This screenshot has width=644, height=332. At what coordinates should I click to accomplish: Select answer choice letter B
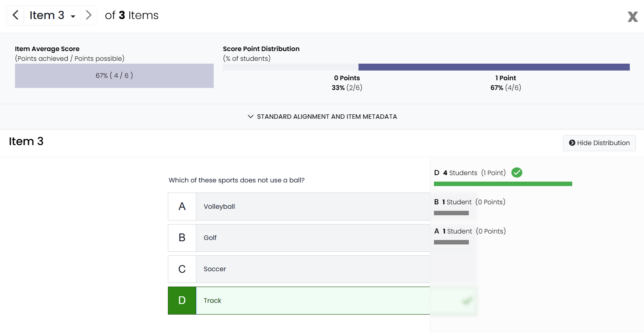(x=182, y=238)
